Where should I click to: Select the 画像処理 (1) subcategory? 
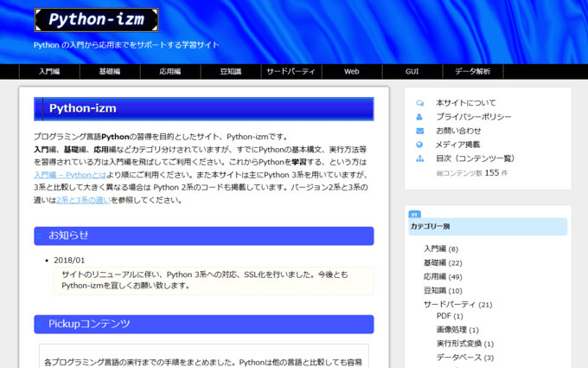pyautogui.click(x=458, y=330)
